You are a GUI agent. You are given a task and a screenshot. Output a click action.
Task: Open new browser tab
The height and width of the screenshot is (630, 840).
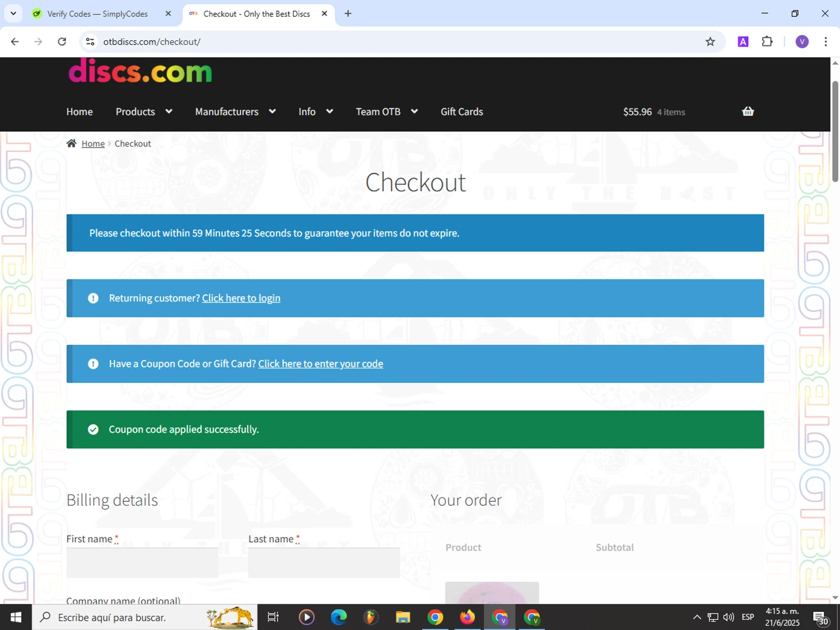pos(348,13)
